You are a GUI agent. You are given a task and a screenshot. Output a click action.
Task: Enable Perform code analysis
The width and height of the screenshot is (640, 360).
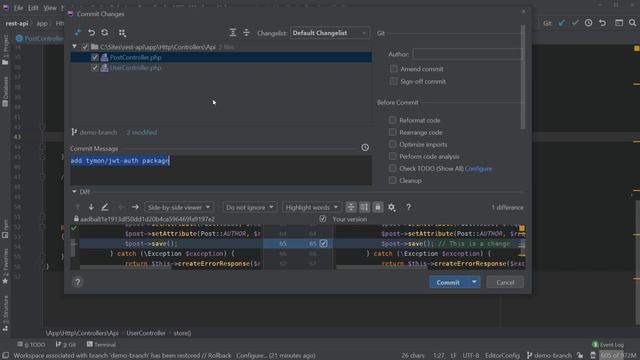click(393, 156)
